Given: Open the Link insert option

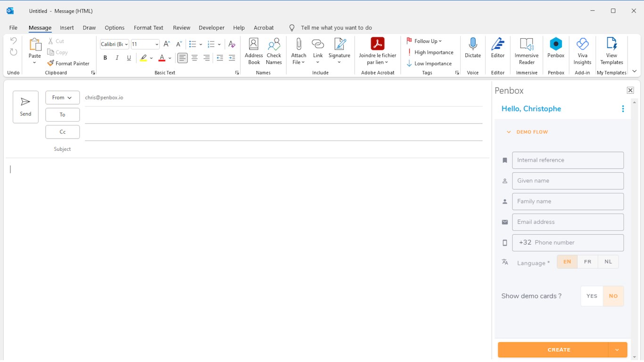Looking at the screenshot, I should [318, 51].
